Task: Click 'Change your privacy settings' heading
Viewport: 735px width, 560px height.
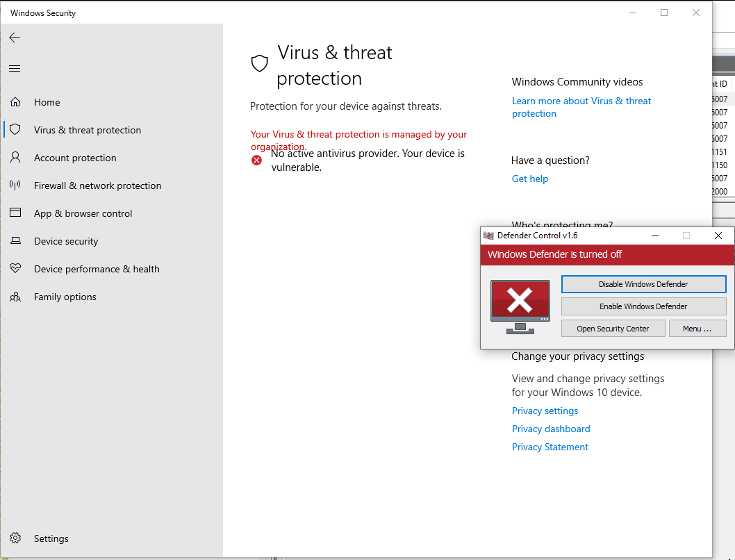Action: coord(577,356)
